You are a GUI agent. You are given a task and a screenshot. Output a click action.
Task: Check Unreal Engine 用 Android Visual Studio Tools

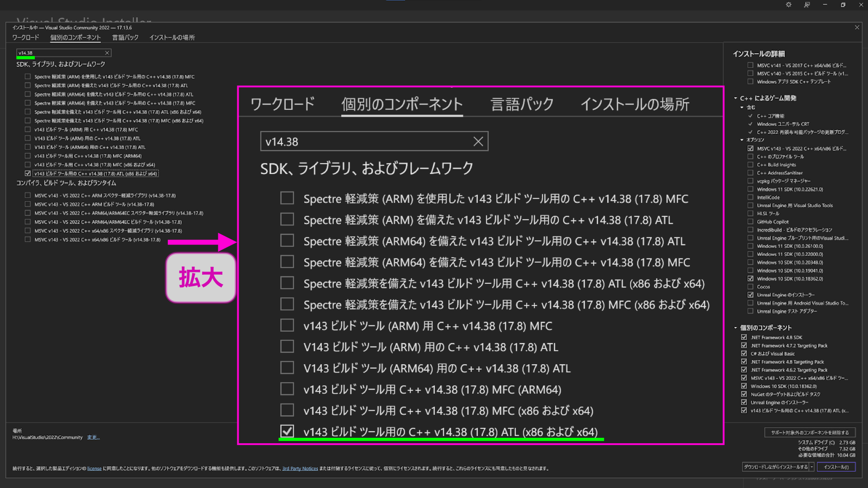[x=750, y=303]
